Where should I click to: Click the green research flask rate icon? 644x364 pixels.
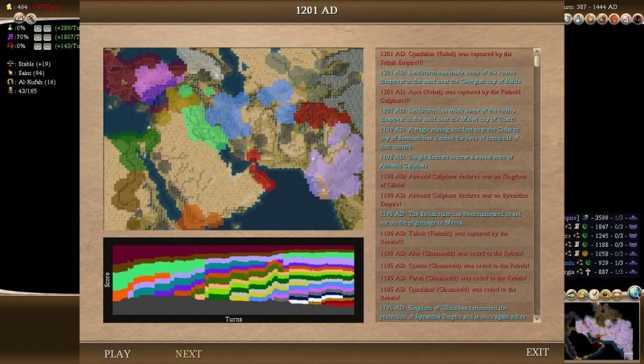point(10,28)
